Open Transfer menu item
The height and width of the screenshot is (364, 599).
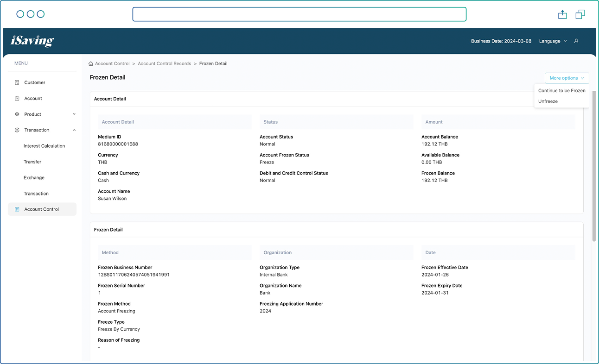coord(32,162)
